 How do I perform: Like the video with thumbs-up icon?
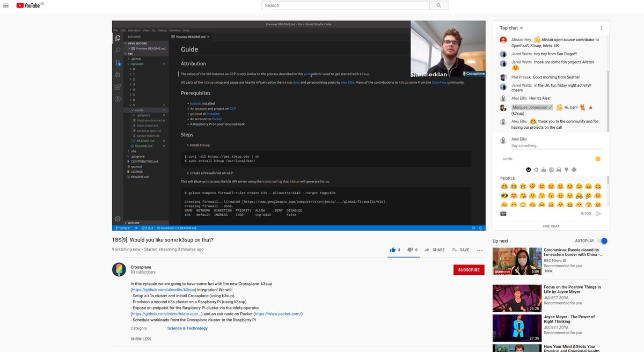coord(393,250)
